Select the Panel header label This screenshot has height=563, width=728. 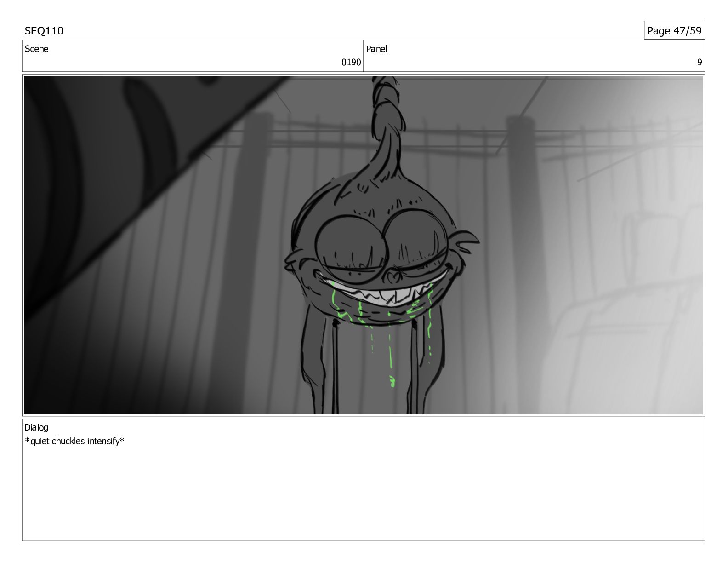click(x=376, y=49)
